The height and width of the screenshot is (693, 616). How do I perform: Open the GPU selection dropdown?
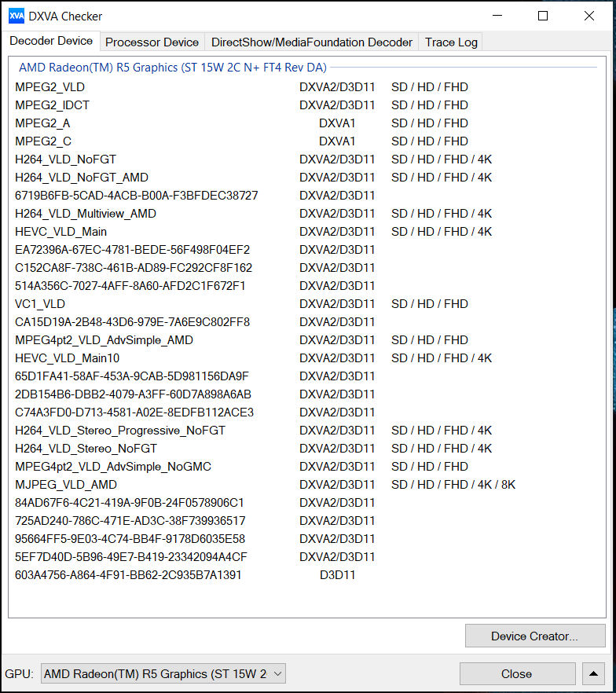(163, 673)
